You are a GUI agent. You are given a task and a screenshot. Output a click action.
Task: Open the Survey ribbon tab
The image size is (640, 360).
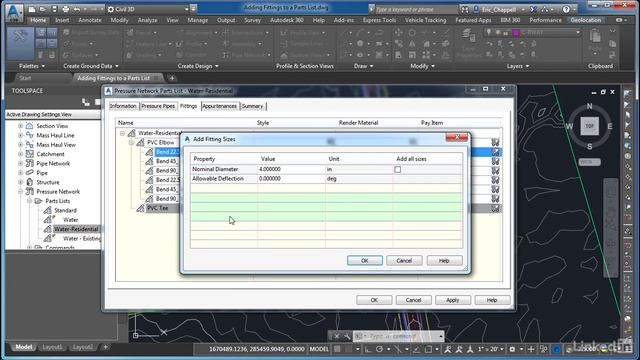click(252, 20)
